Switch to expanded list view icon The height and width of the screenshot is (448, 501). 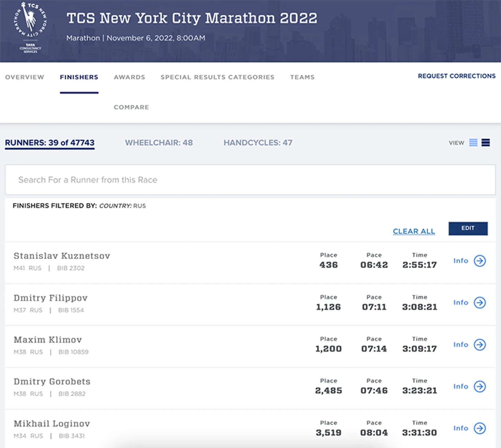pyautogui.click(x=486, y=143)
